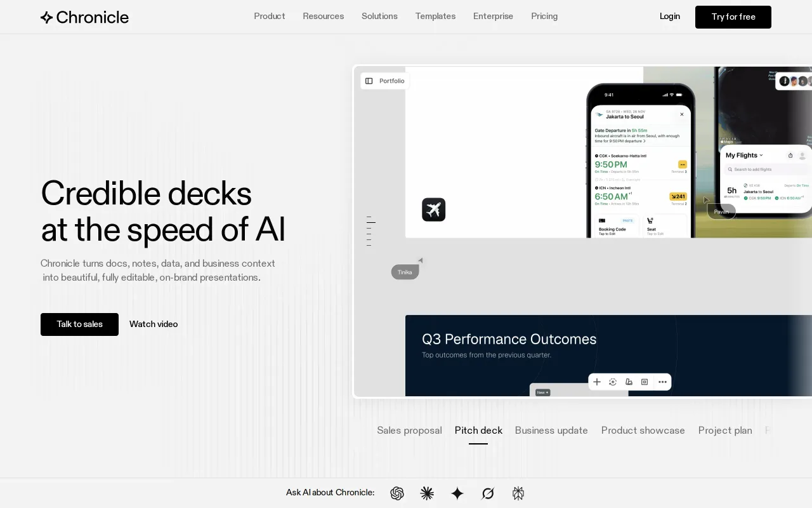Click the collaborator avatars in the slide corner
The image size is (812, 508).
click(794, 81)
